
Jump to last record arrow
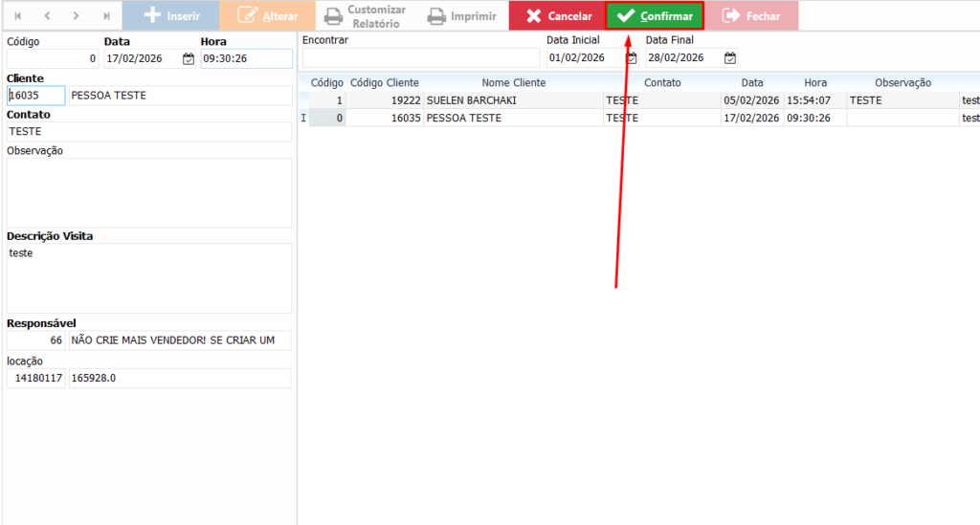click(x=106, y=16)
